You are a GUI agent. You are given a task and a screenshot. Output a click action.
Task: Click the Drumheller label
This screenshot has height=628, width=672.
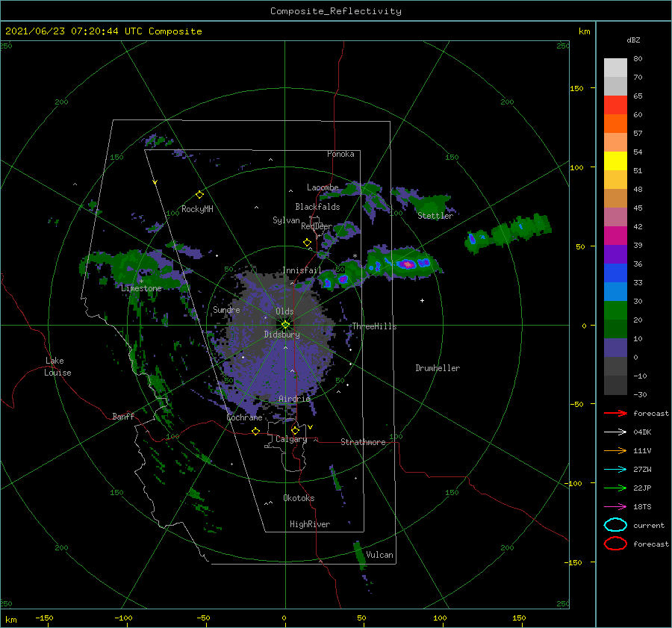(438, 368)
